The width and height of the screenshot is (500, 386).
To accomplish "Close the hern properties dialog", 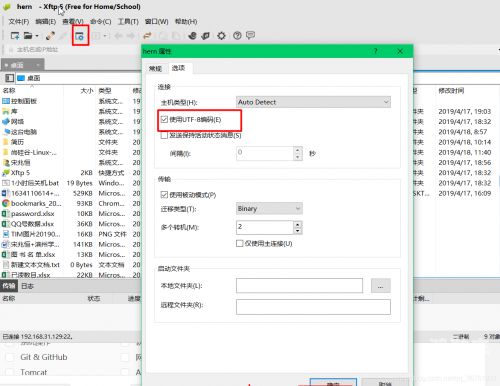I will click(x=400, y=51).
